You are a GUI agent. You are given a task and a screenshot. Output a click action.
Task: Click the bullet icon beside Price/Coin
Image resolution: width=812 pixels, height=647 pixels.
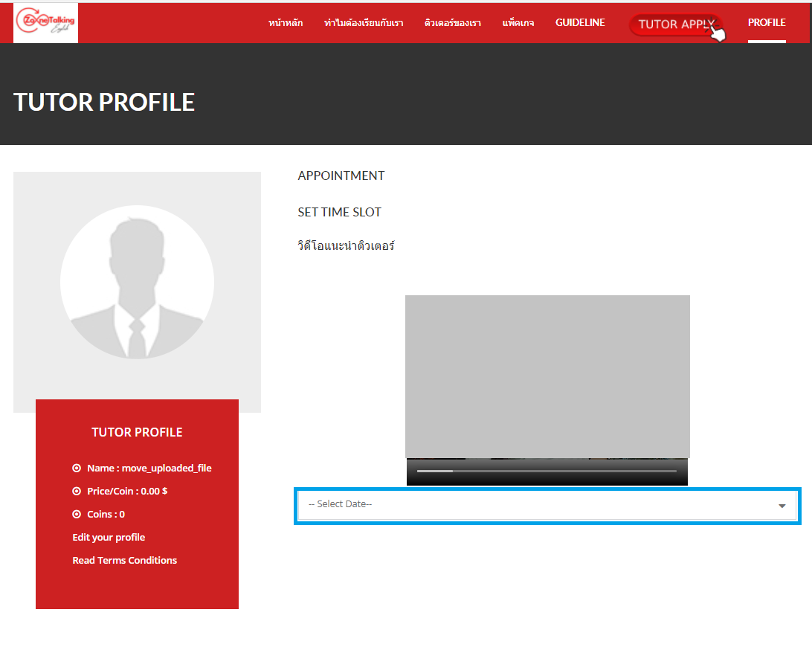click(77, 491)
